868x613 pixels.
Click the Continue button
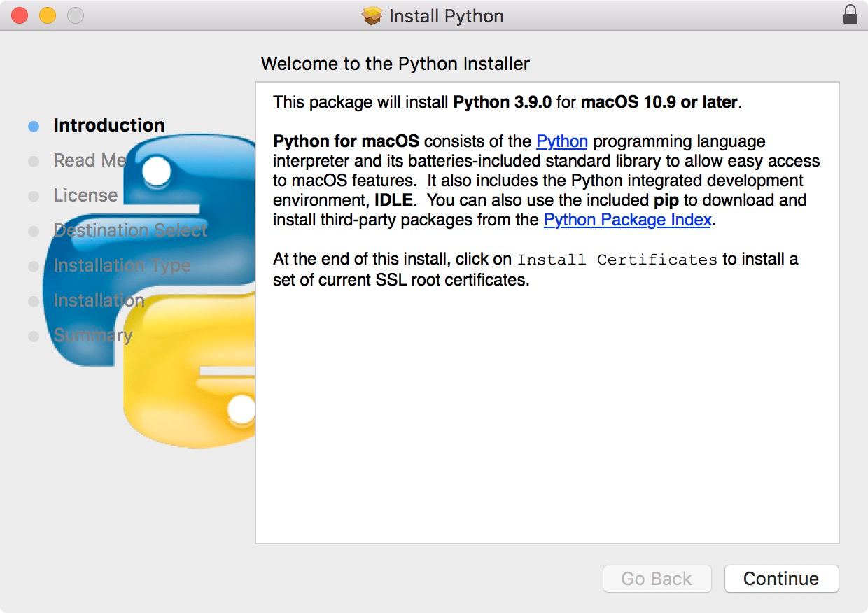tap(781, 579)
